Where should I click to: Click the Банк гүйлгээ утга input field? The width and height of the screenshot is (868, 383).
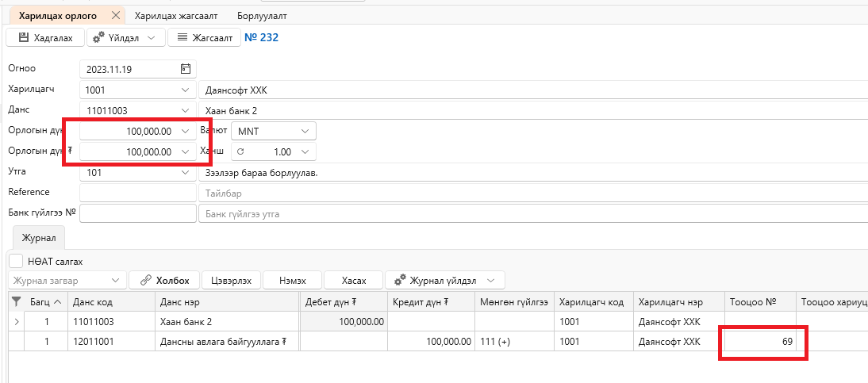pyautogui.click(x=533, y=213)
